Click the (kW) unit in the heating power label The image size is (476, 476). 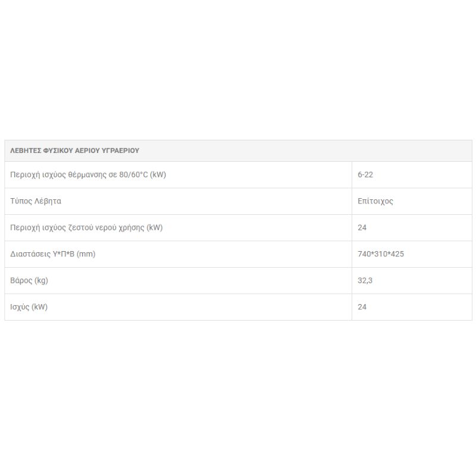tap(158, 174)
